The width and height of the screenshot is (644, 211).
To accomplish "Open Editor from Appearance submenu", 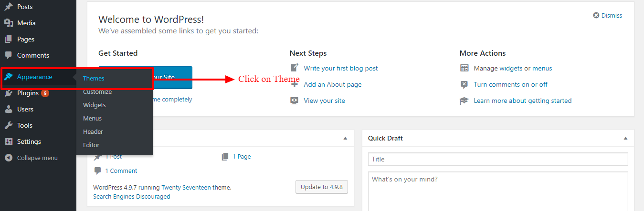I will (91, 145).
